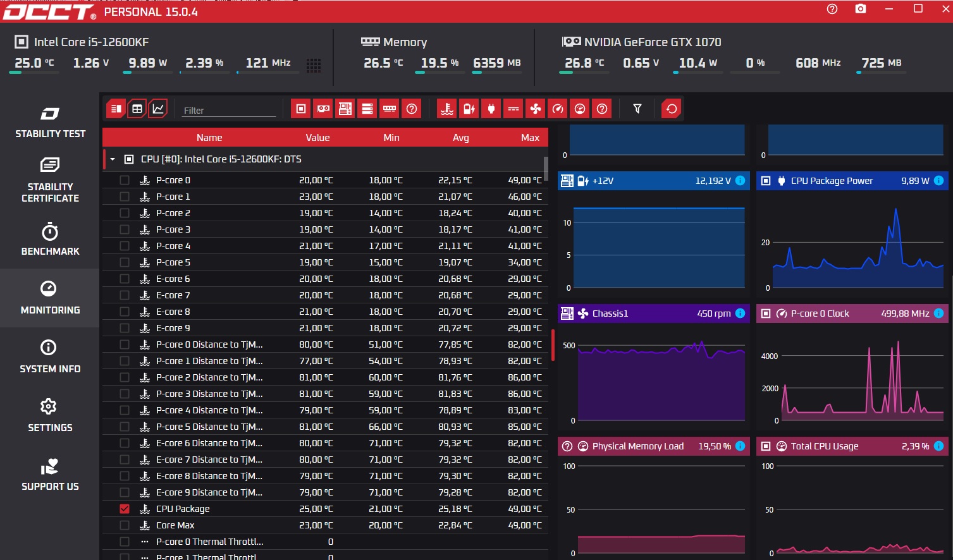The height and width of the screenshot is (560, 953).
Task: Open the Support Us page
Action: point(50,474)
